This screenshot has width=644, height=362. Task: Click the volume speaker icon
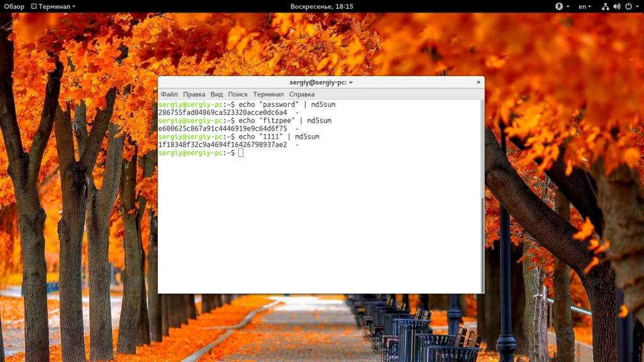(x=616, y=6)
